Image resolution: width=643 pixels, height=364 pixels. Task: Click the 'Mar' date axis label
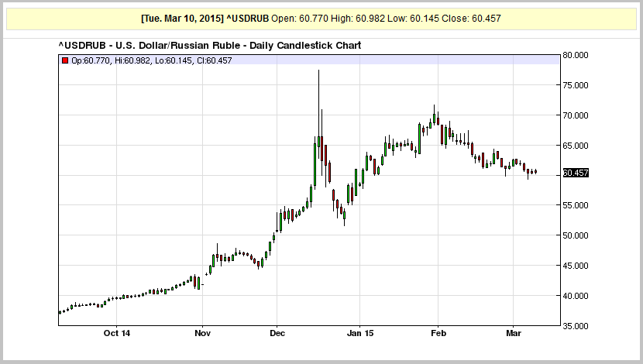click(x=514, y=333)
